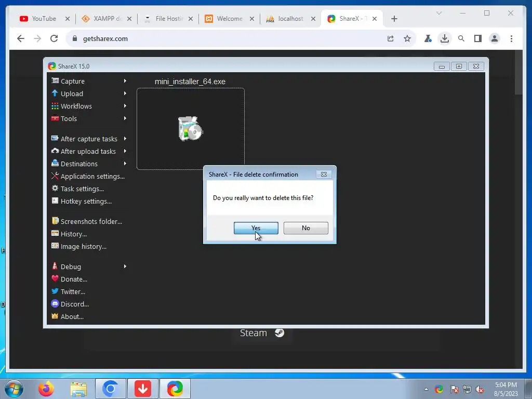Close the File delete confirmation dialog

(324, 175)
